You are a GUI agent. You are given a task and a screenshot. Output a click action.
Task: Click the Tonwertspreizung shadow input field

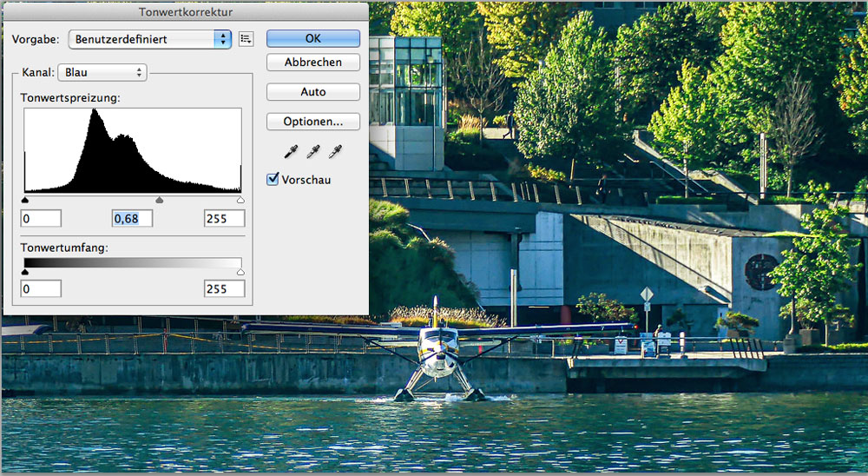pyautogui.click(x=41, y=218)
